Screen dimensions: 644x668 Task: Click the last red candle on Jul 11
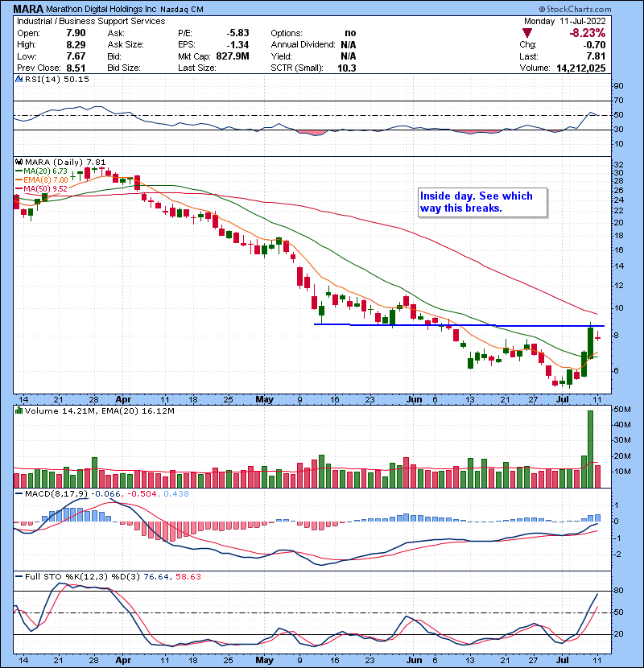(x=597, y=337)
